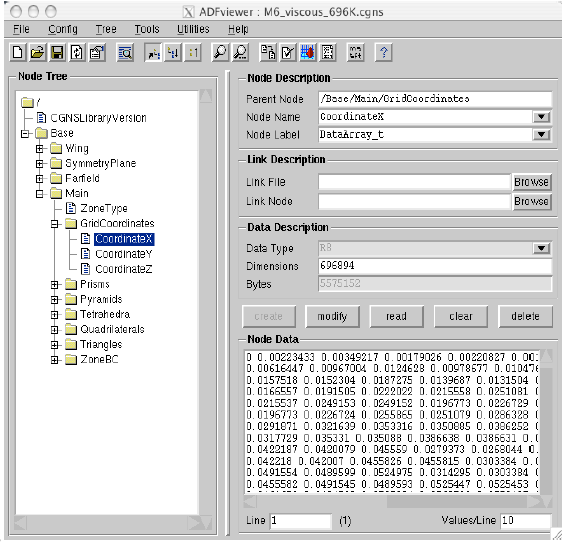The image size is (565, 543).
Task: Expand the SymmetryPlane node
Action: 40,164
